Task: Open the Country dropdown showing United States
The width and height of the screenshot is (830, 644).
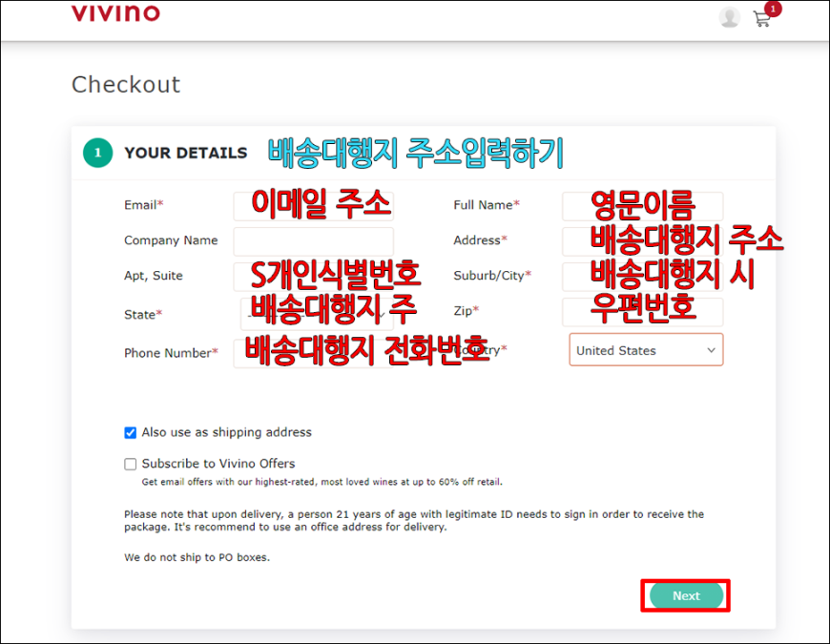Action: tap(646, 350)
